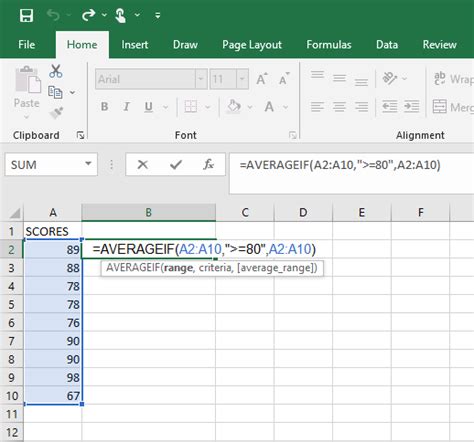Click the Cut scissors icon

(x=56, y=71)
